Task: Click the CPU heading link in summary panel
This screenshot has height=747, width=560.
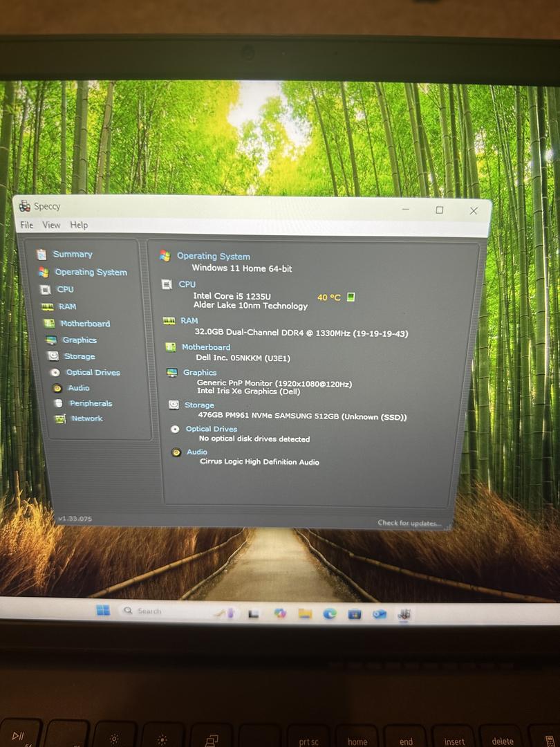Action: (187, 284)
